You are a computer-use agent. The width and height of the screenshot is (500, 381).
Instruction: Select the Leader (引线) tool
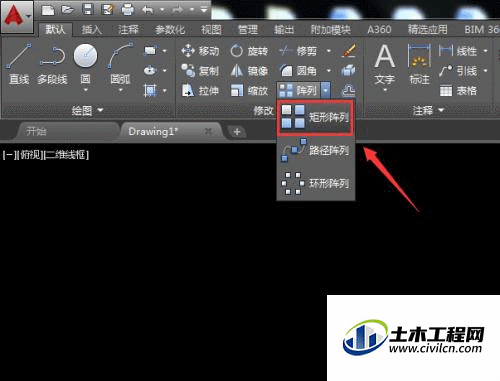point(458,71)
